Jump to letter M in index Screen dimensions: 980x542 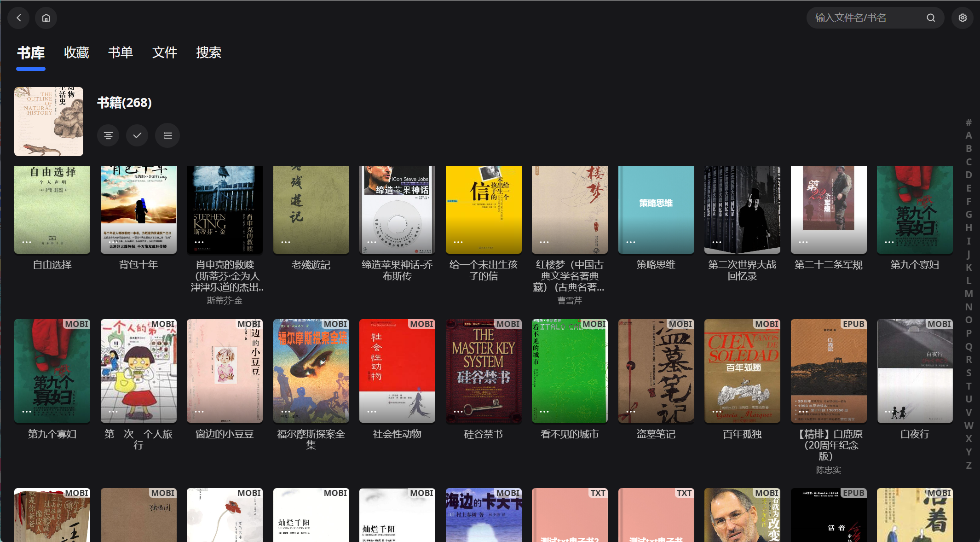click(968, 294)
